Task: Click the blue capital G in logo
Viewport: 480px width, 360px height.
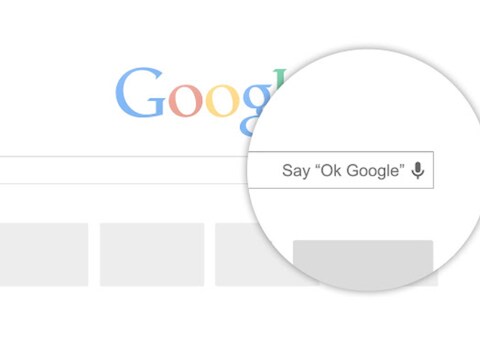Action: (x=139, y=93)
